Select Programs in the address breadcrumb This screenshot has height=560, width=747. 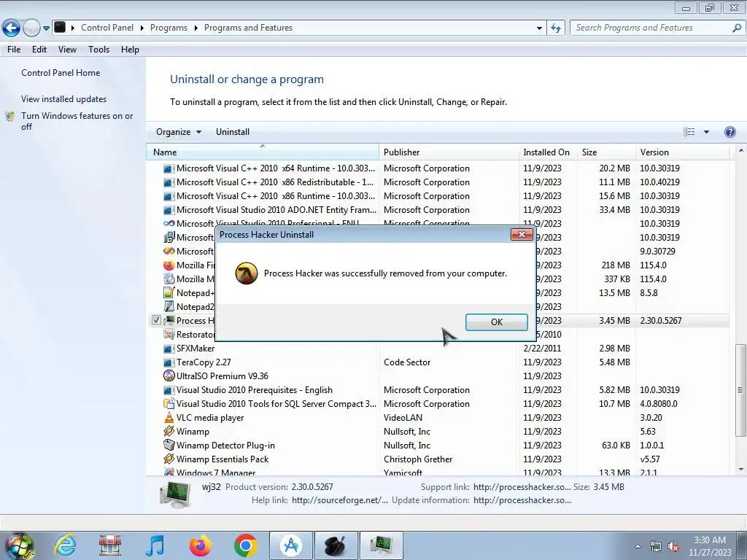click(x=169, y=28)
